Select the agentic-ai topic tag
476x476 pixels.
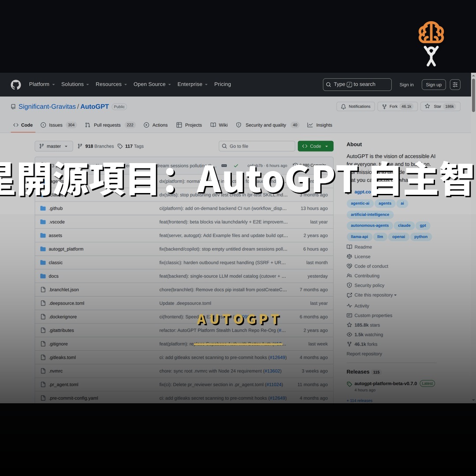[360, 203]
